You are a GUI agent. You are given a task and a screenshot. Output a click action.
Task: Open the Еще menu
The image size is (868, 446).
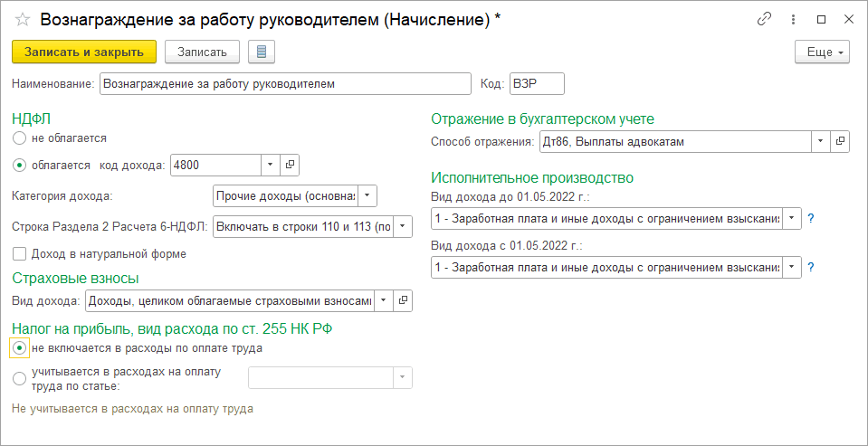[822, 52]
